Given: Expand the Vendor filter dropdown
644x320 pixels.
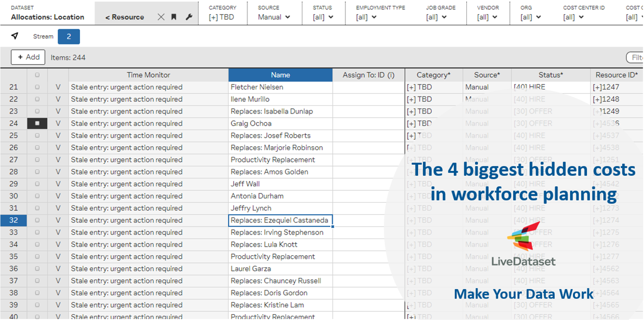Looking at the screenshot, I should 487,17.
